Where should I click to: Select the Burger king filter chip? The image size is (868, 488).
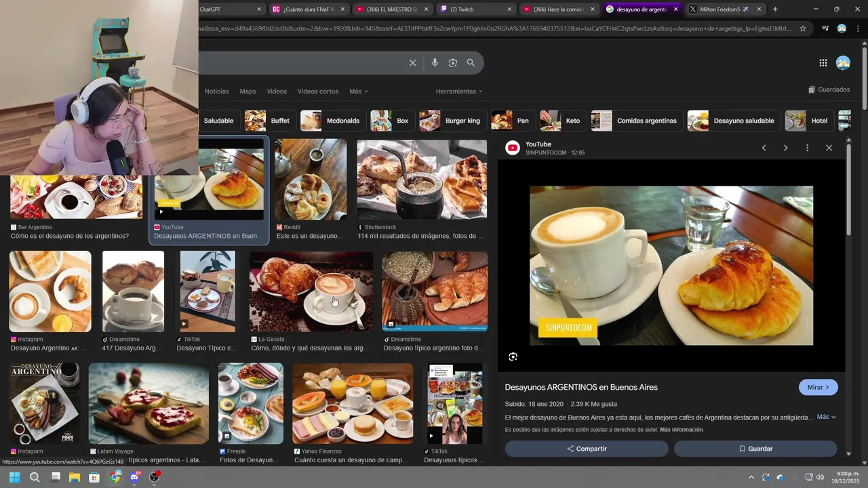click(x=452, y=121)
